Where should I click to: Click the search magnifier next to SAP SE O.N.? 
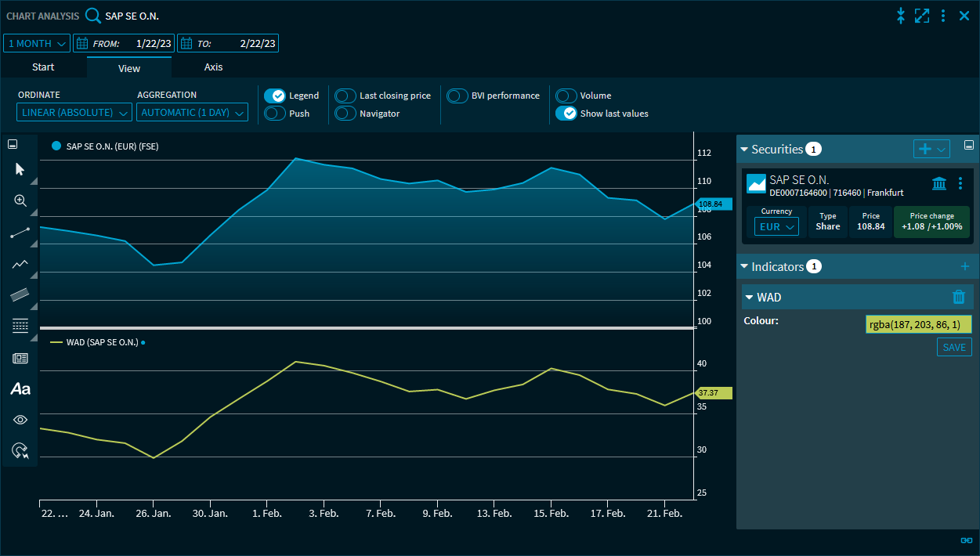click(x=93, y=16)
